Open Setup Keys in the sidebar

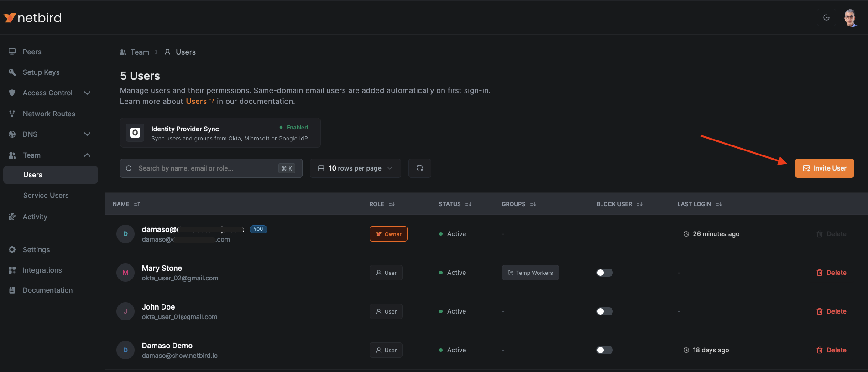tap(41, 72)
